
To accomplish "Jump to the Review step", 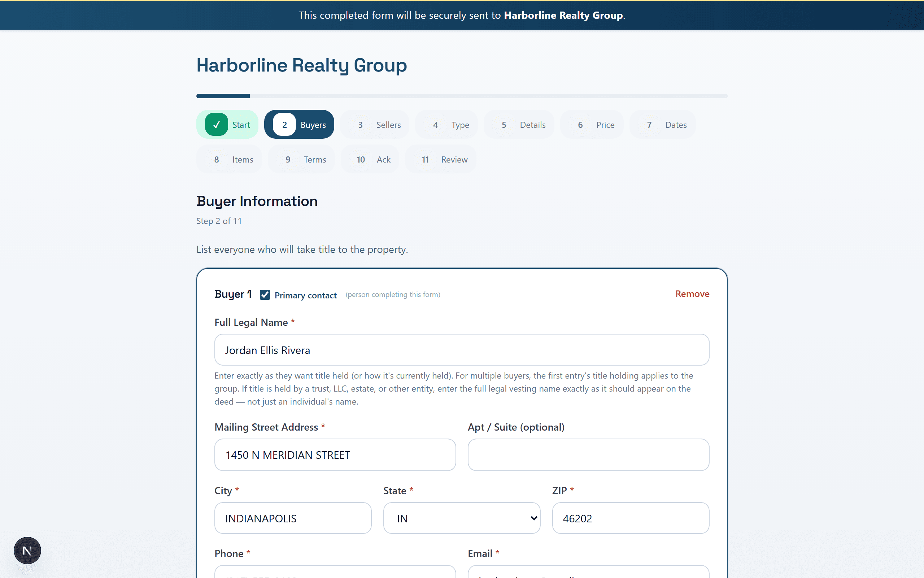I will coord(441,159).
